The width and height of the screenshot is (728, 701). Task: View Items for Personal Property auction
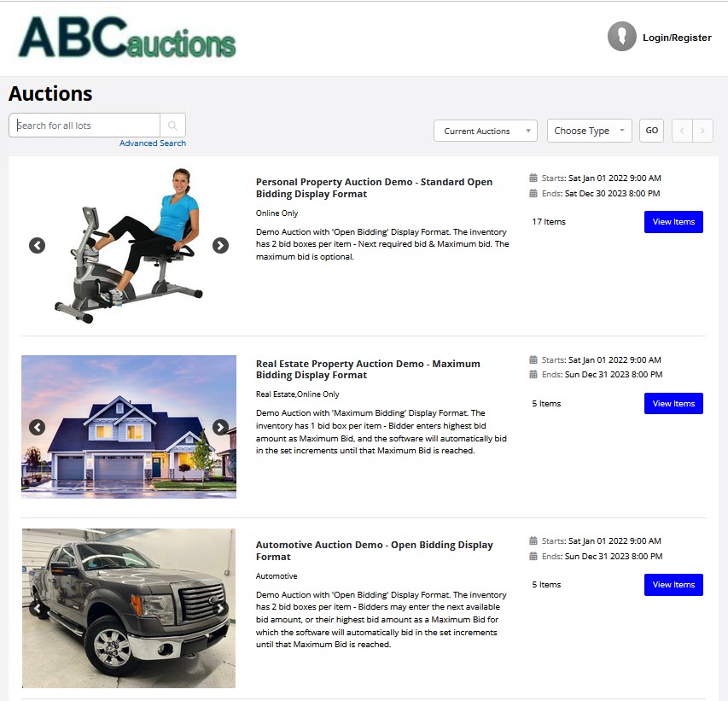click(x=673, y=222)
